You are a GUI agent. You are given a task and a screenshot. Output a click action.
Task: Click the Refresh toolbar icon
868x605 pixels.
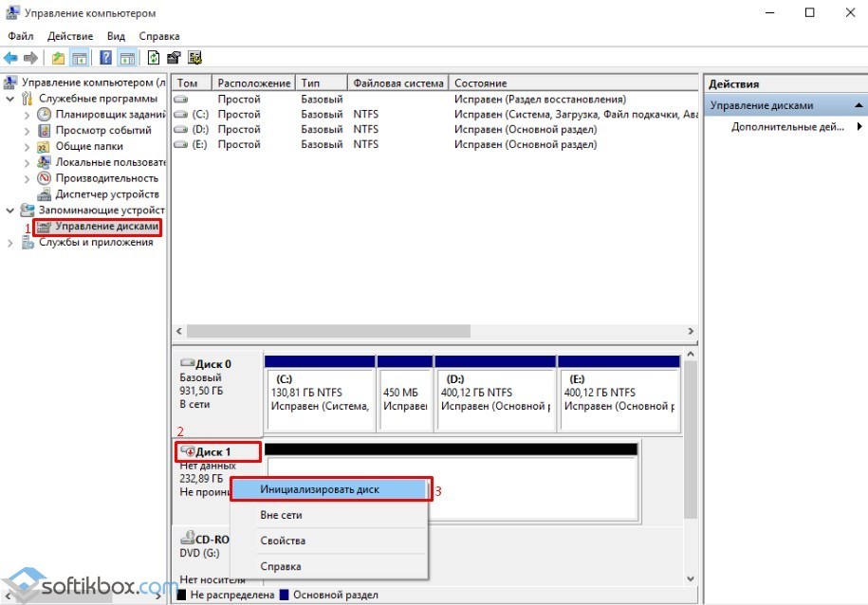click(x=153, y=58)
